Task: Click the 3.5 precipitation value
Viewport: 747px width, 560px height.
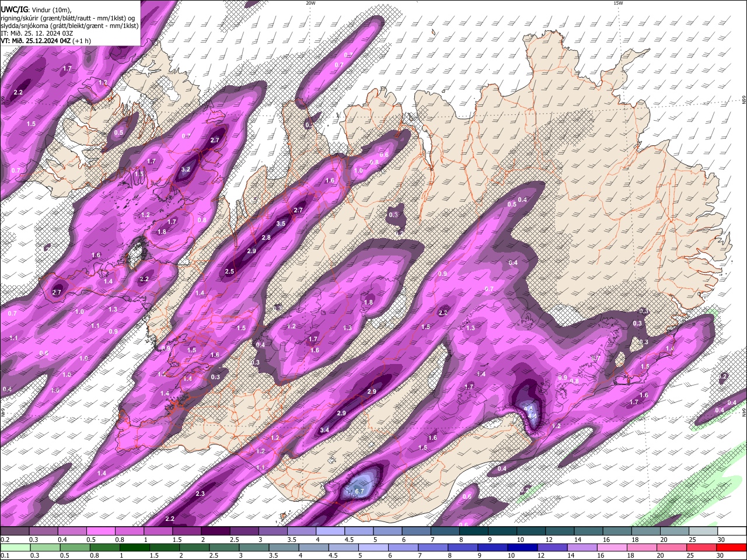Action: point(281,223)
